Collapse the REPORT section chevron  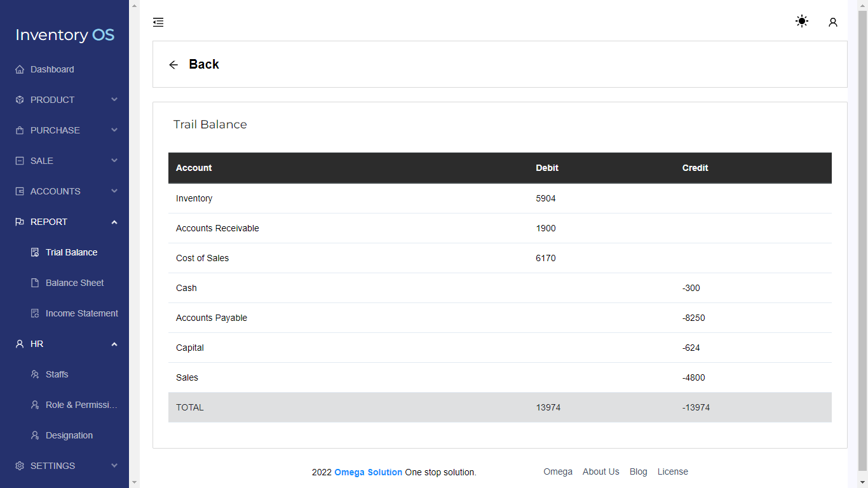point(114,222)
